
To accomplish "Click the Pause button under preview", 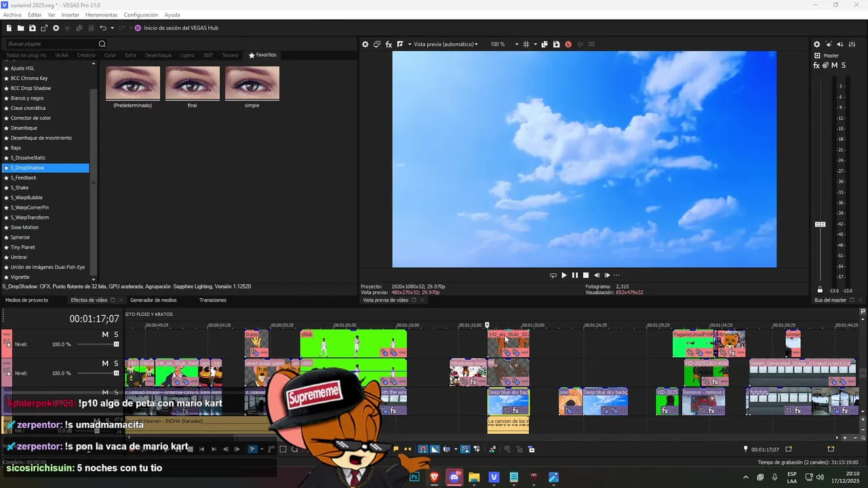I will click(x=575, y=275).
